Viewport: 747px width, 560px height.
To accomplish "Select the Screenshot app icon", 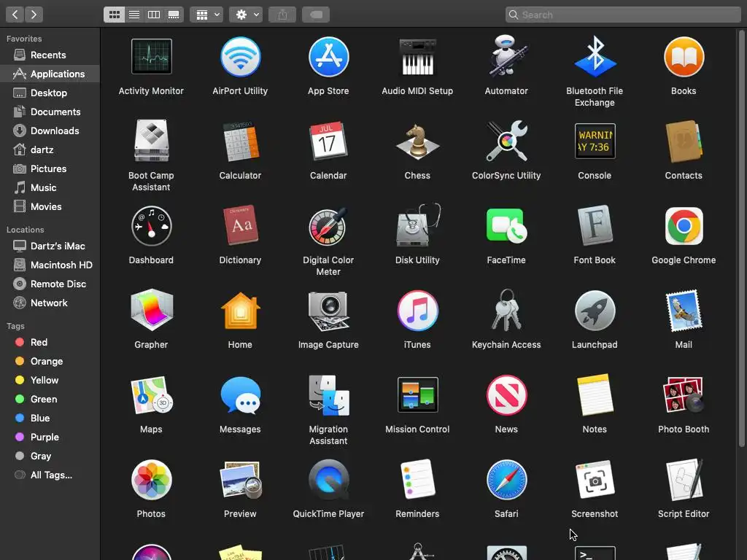I will (595, 478).
